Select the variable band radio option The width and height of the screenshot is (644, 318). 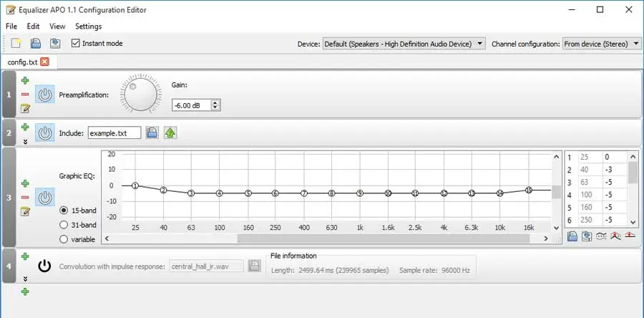click(x=64, y=239)
